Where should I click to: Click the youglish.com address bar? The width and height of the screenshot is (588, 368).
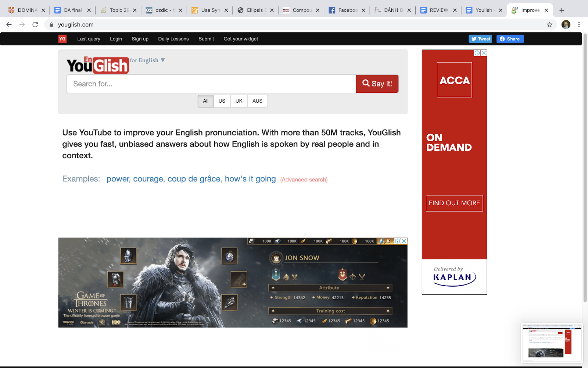pos(294,25)
